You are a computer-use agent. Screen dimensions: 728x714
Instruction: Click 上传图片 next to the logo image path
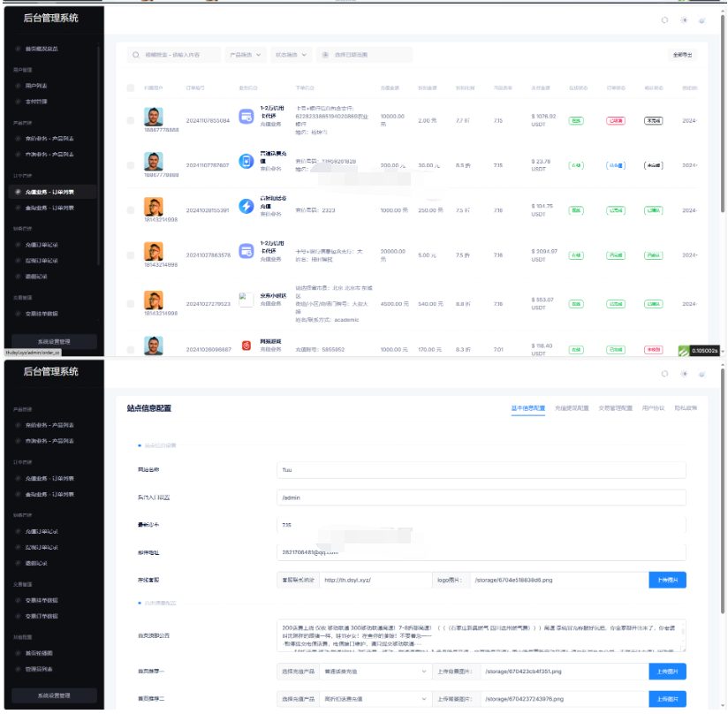(667, 581)
